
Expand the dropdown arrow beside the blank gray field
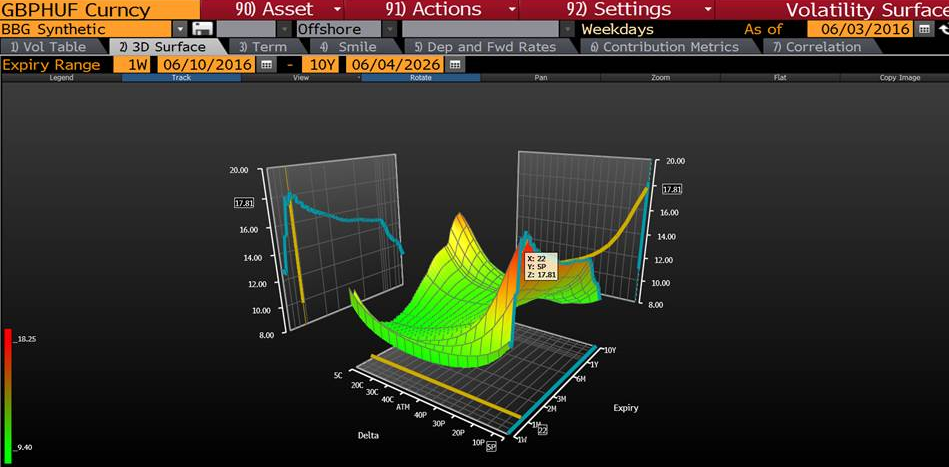[x=286, y=29]
